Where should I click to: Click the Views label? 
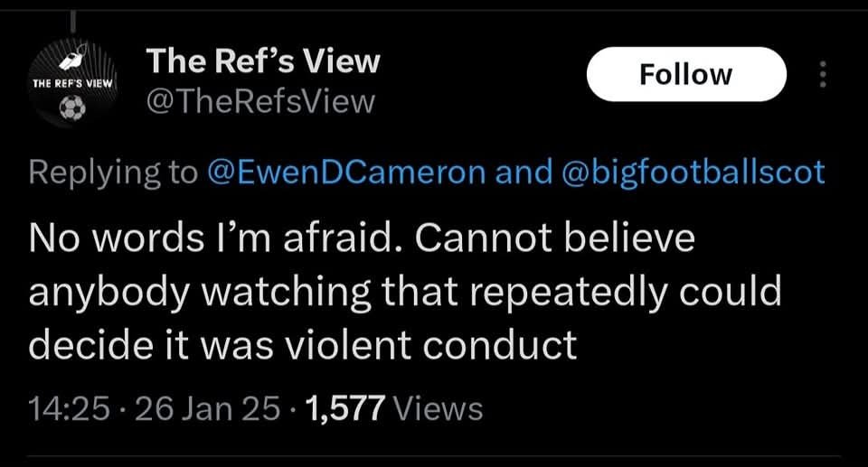(438, 409)
